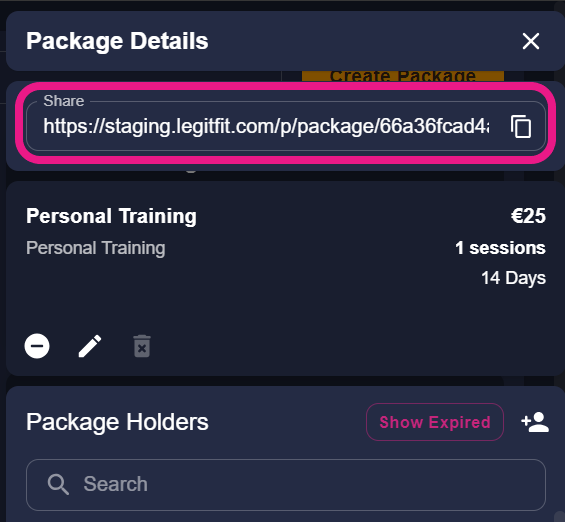
Task: Click the 14 Days duration text
Action: pos(513,278)
